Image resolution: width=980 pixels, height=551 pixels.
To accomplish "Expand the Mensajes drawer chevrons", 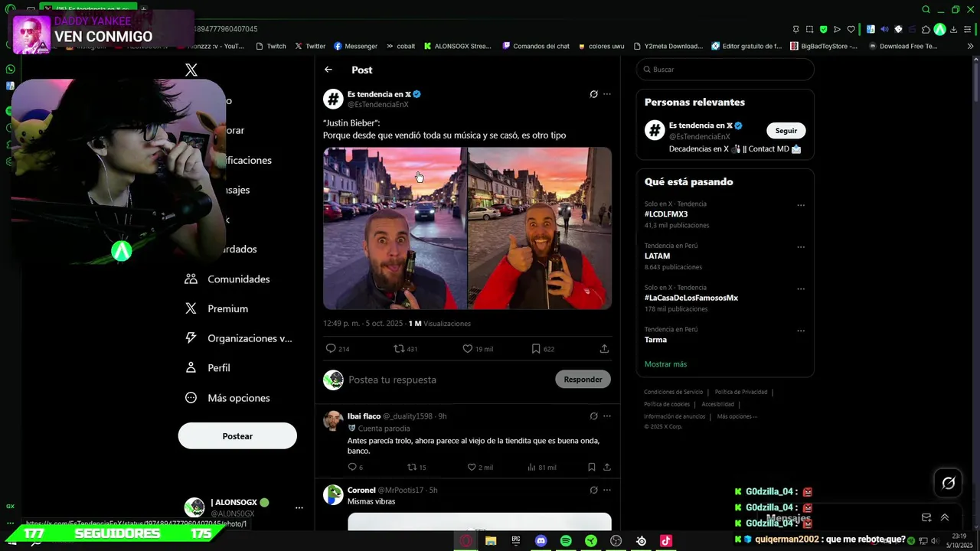I will pos(945,518).
